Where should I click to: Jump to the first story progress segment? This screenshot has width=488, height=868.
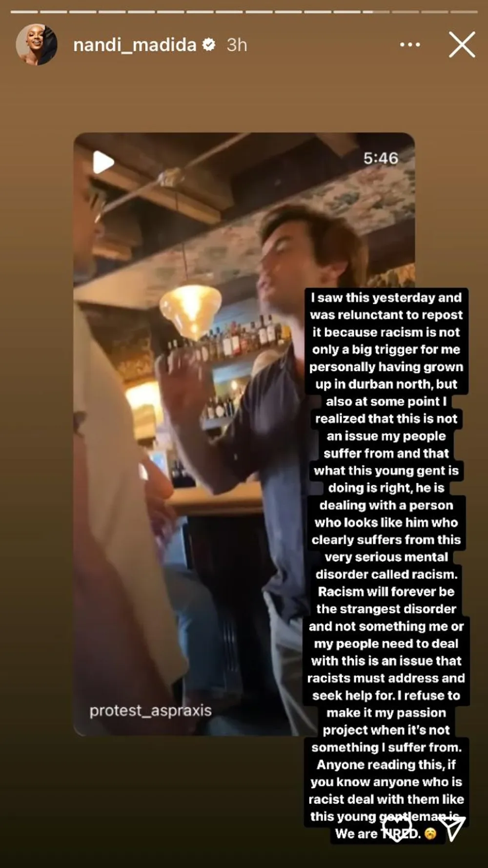tap(24, 12)
